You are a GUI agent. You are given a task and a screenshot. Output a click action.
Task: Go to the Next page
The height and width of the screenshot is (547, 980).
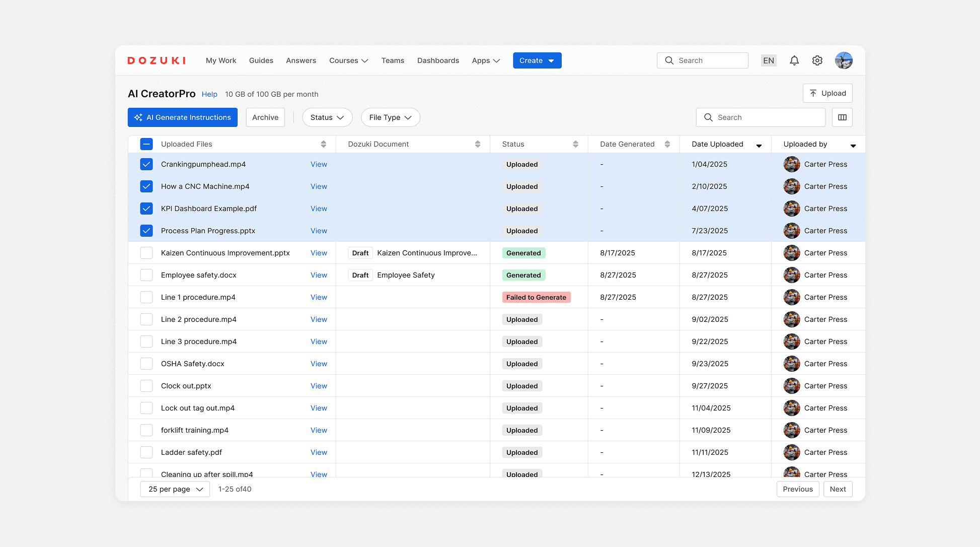click(838, 489)
